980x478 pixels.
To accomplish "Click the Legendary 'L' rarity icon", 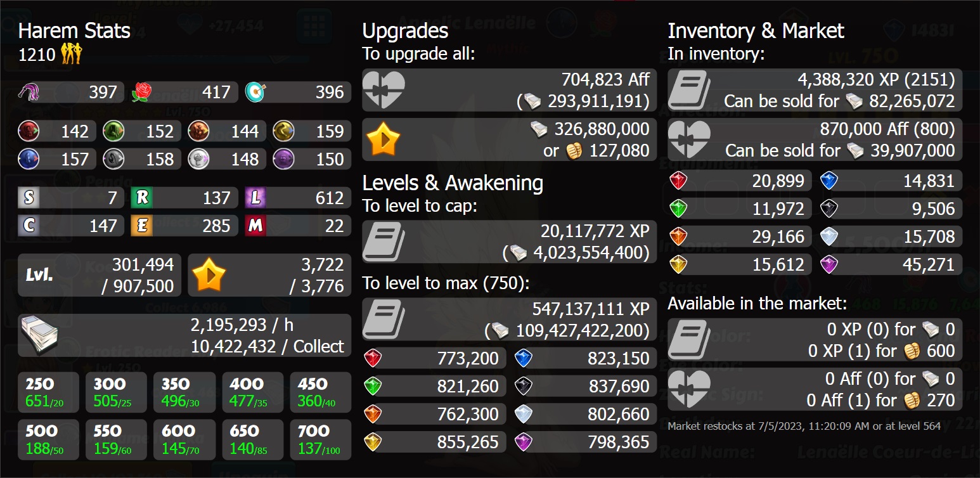I will [x=255, y=198].
